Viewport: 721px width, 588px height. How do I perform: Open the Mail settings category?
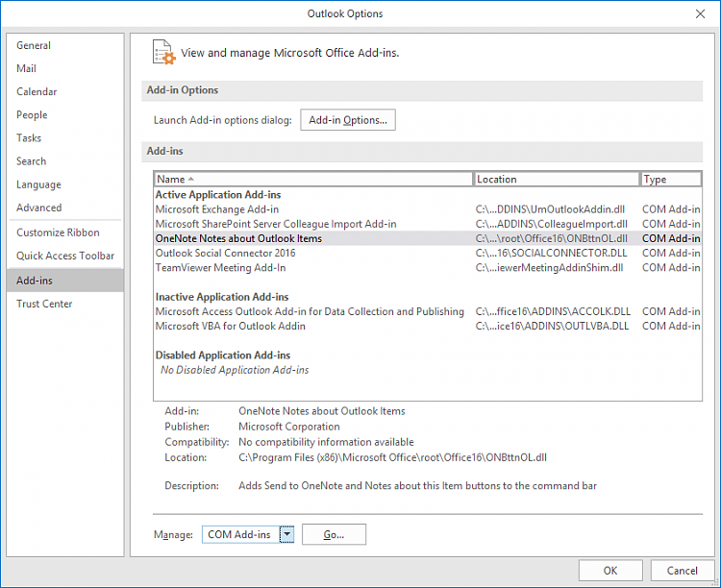click(27, 68)
